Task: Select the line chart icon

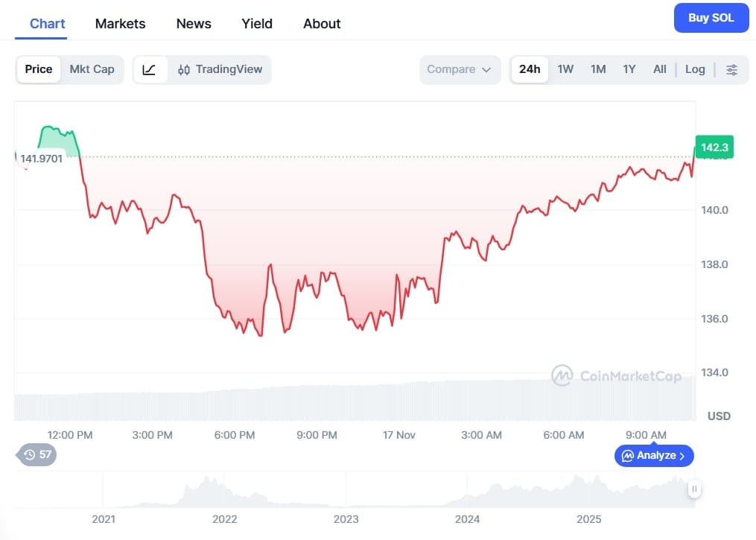Action: [150, 69]
